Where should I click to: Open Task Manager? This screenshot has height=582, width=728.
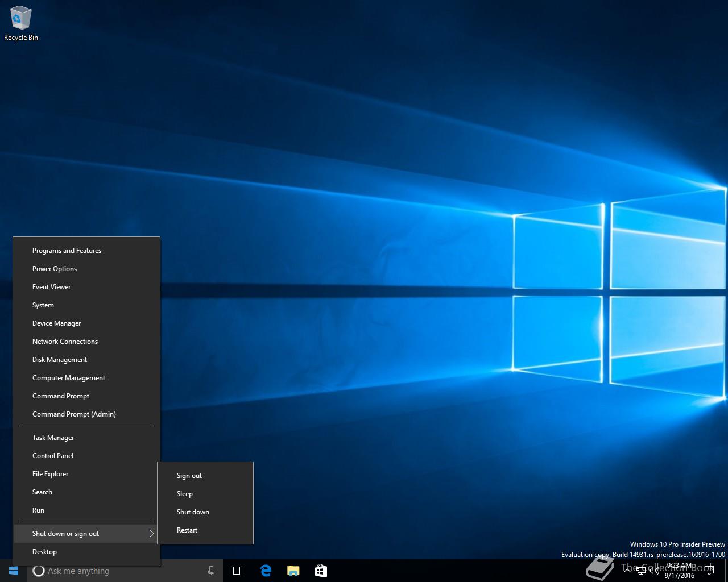(86, 438)
